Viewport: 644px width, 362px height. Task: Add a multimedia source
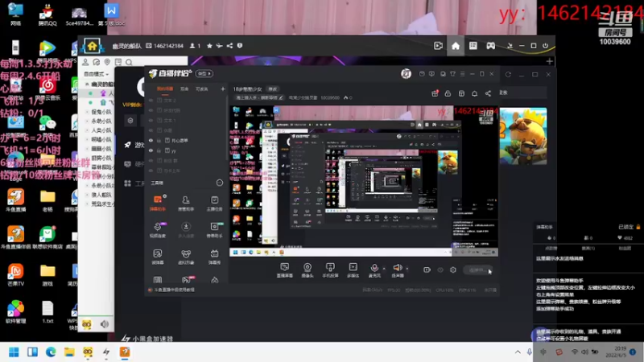point(353,270)
